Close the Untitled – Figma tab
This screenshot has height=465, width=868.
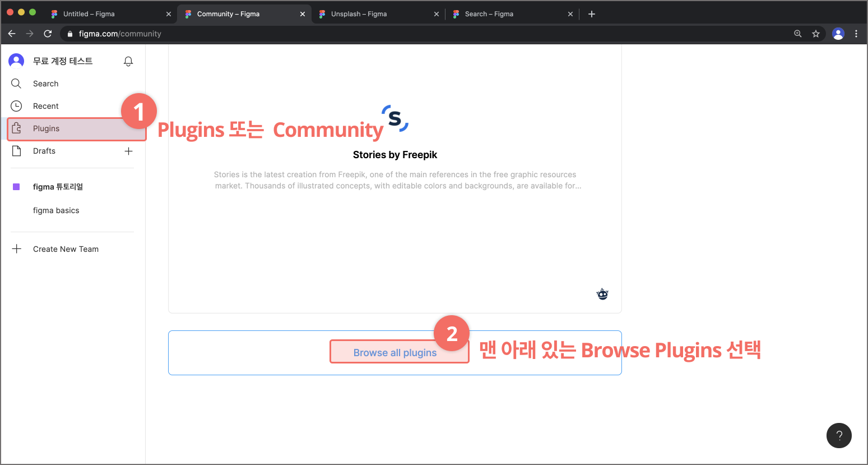(169, 14)
